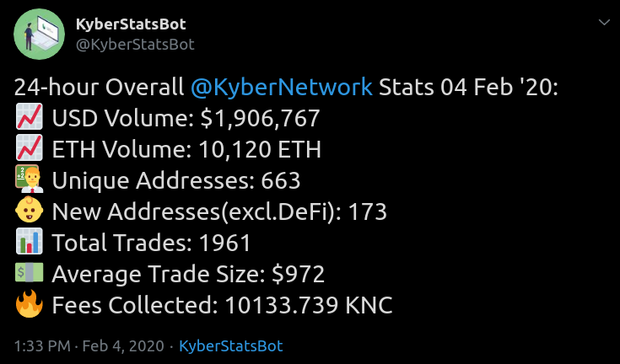Open the gray @KyberStatsBot handle
Viewport: 620px width, 364px height.
135,45
